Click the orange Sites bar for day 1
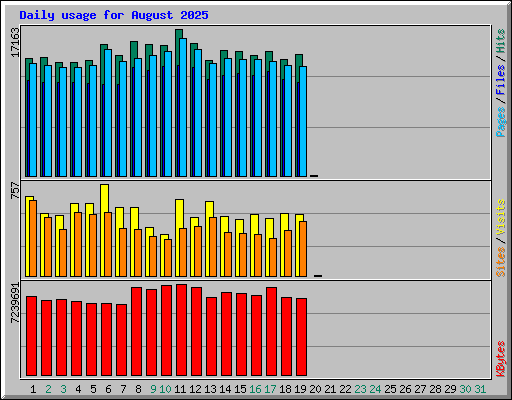512x400 pixels. [33, 238]
